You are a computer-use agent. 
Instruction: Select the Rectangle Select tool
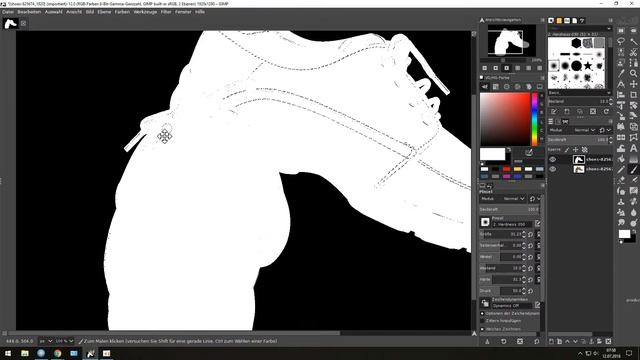click(x=621, y=31)
